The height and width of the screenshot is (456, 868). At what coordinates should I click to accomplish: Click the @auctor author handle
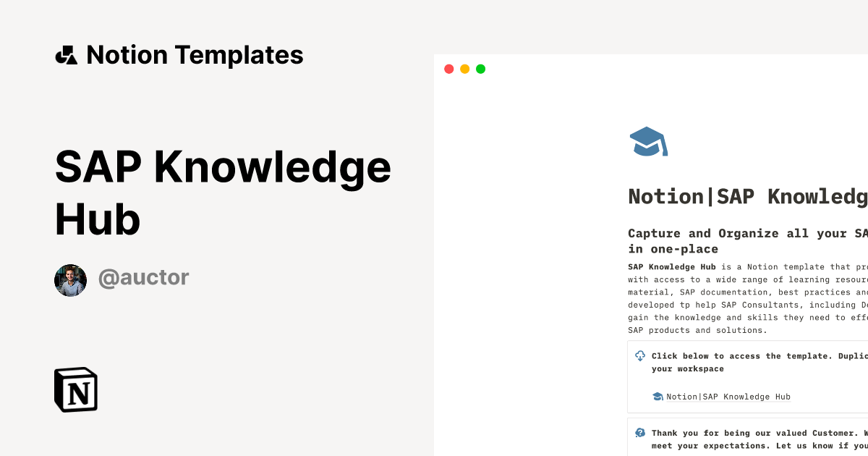pyautogui.click(x=143, y=277)
